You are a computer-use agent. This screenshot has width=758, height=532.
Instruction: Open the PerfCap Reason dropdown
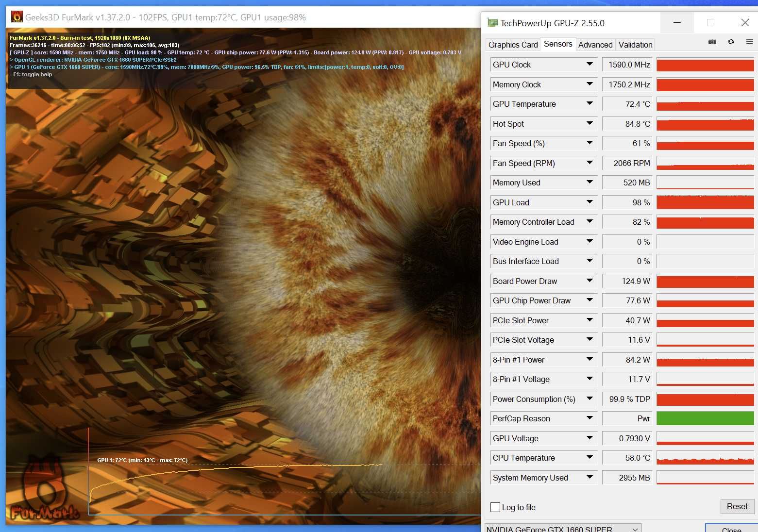590,418
